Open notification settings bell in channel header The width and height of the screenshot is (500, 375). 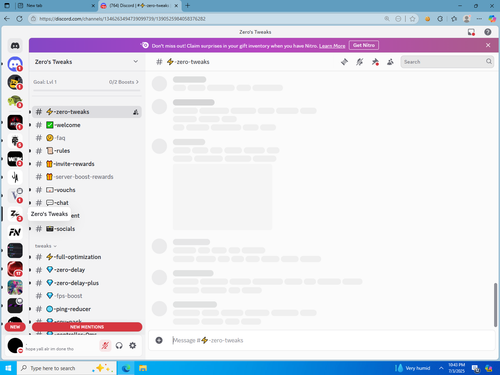[x=359, y=62]
